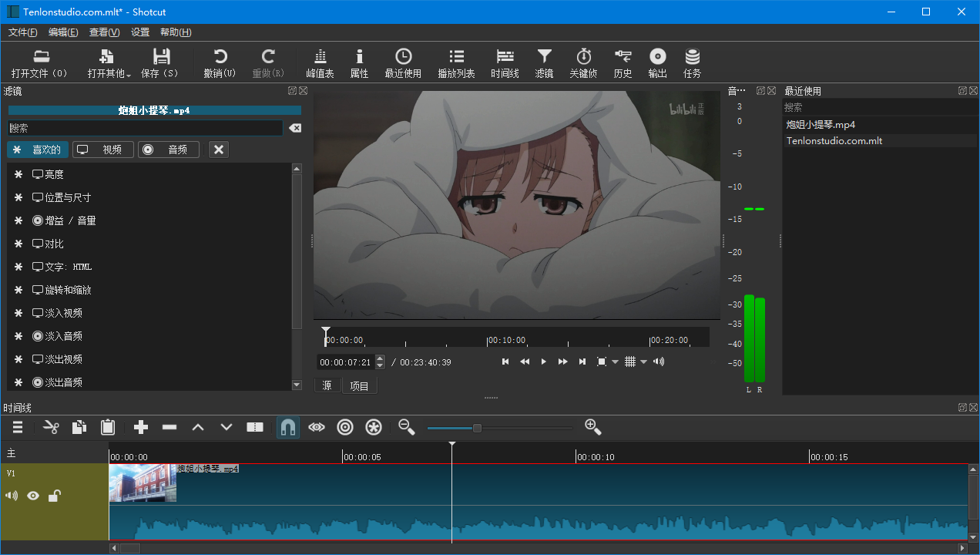980x555 pixels.
Task: Close filter menu X button
Action: [219, 150]
